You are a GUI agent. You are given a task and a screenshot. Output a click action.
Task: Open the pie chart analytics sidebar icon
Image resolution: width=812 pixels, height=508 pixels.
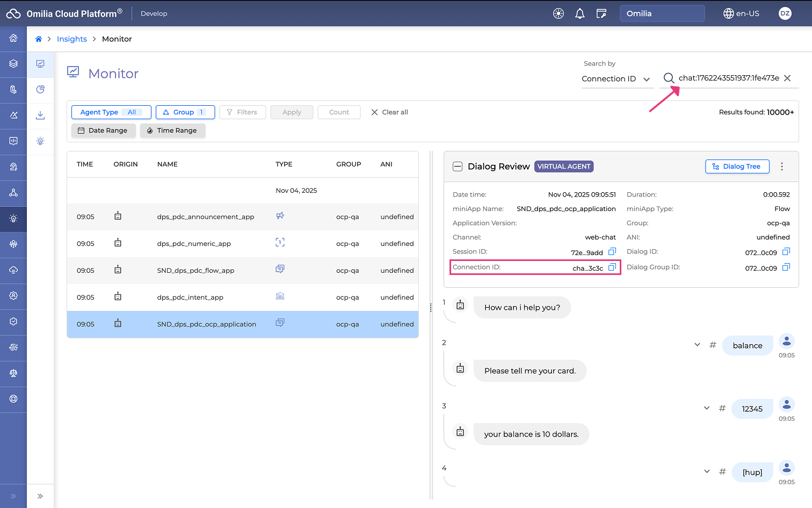tap(40, 90)
